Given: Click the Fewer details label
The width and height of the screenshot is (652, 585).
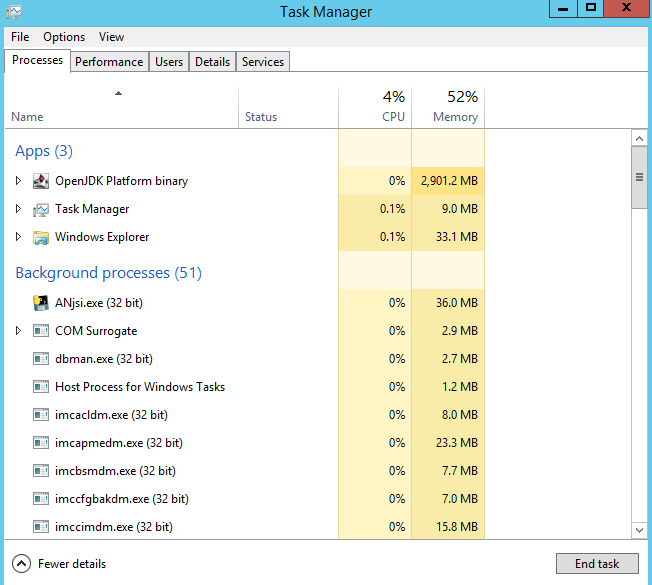Looking at the screenshot, I should pyautogui.click(x=72, y=564).
